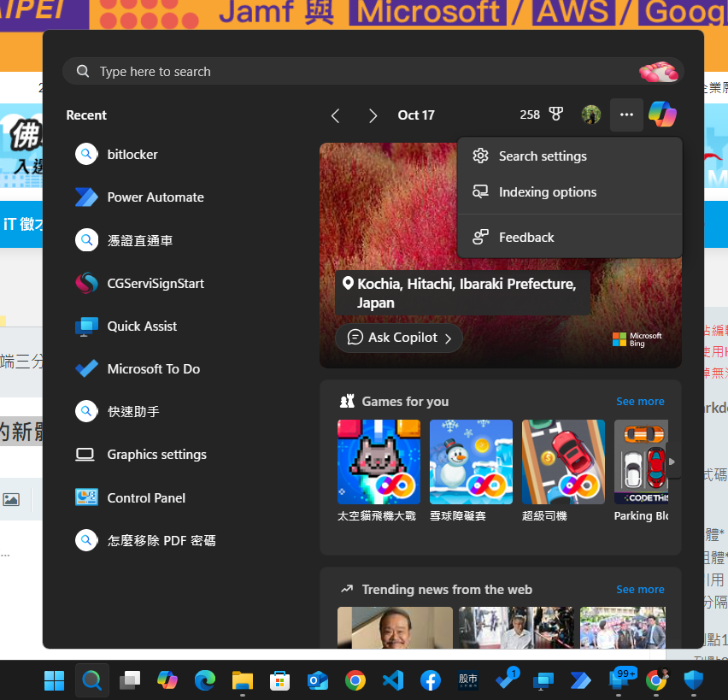Open the 股市 stock app on taskbar
This screenshot has height=700, width=728.
468,681
